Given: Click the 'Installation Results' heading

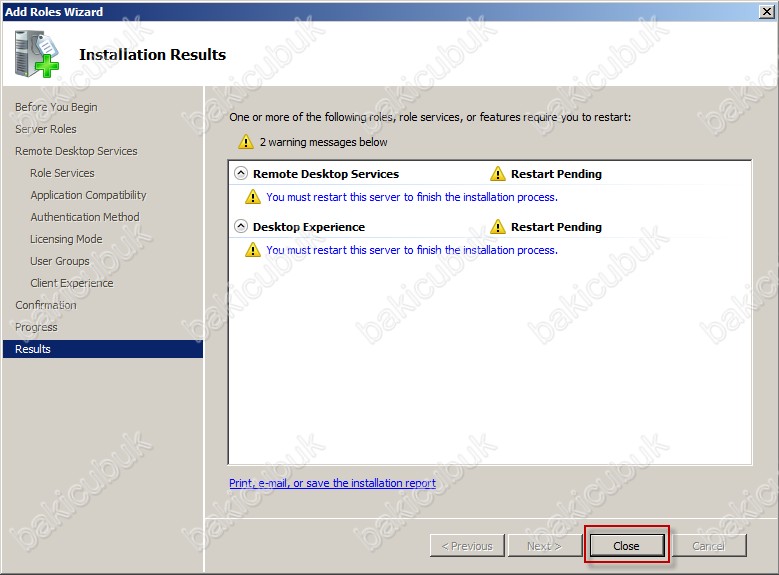Looking at the screenshot, I should 153,54.
